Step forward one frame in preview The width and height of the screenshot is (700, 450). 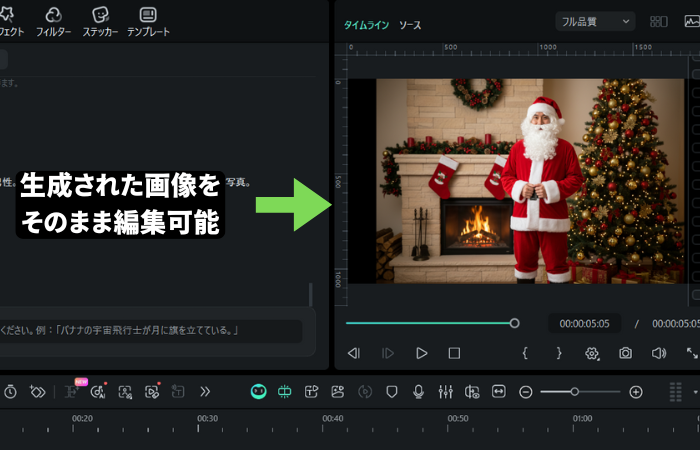388,354
